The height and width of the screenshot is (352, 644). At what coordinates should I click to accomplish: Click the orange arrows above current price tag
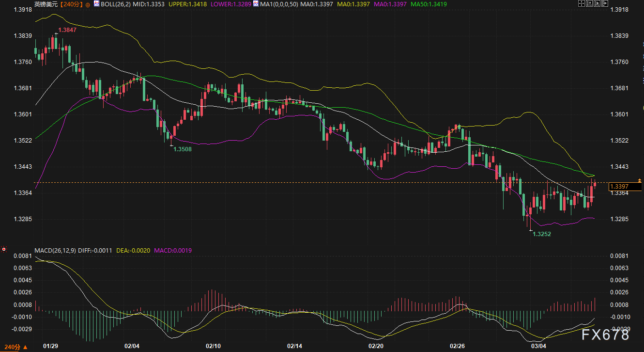[640, 180]
